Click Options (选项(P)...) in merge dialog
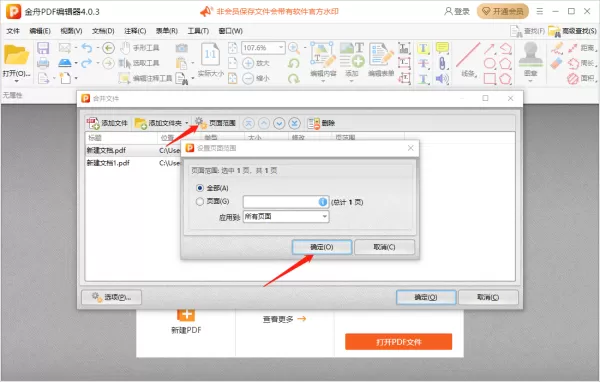 point(111,297)
